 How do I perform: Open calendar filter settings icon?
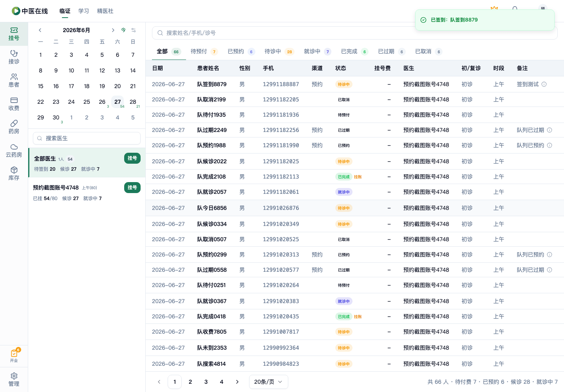coord(134,30)
